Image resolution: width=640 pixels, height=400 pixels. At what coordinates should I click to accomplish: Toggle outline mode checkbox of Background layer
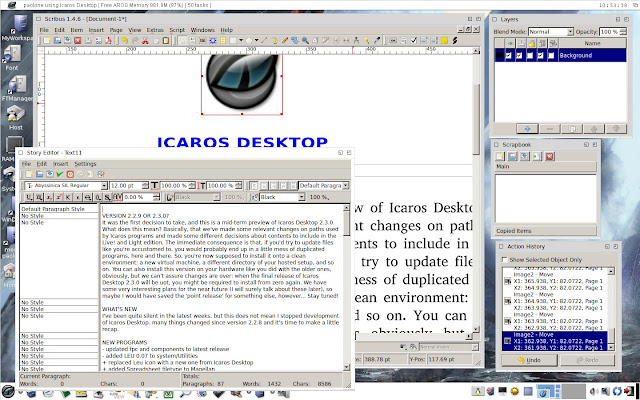[551, 56]
